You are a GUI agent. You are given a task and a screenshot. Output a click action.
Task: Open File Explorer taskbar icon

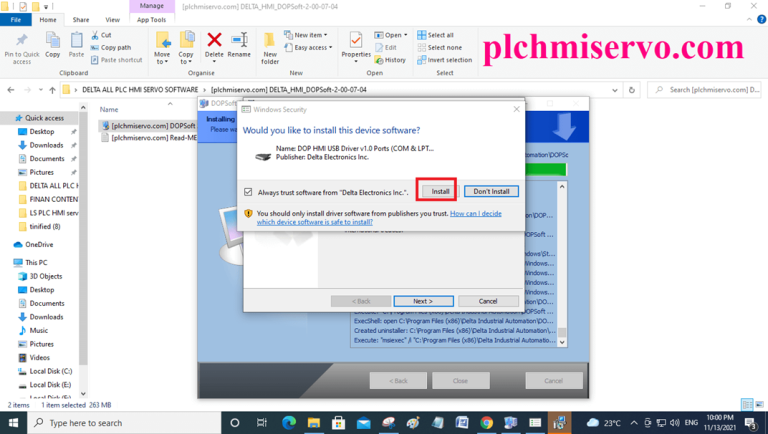313,423
